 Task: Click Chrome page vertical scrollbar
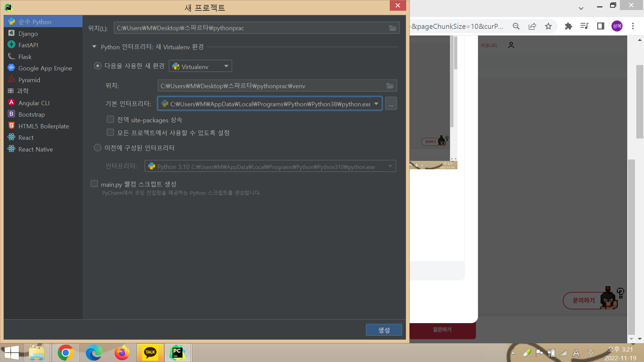[x=640, y=102]
